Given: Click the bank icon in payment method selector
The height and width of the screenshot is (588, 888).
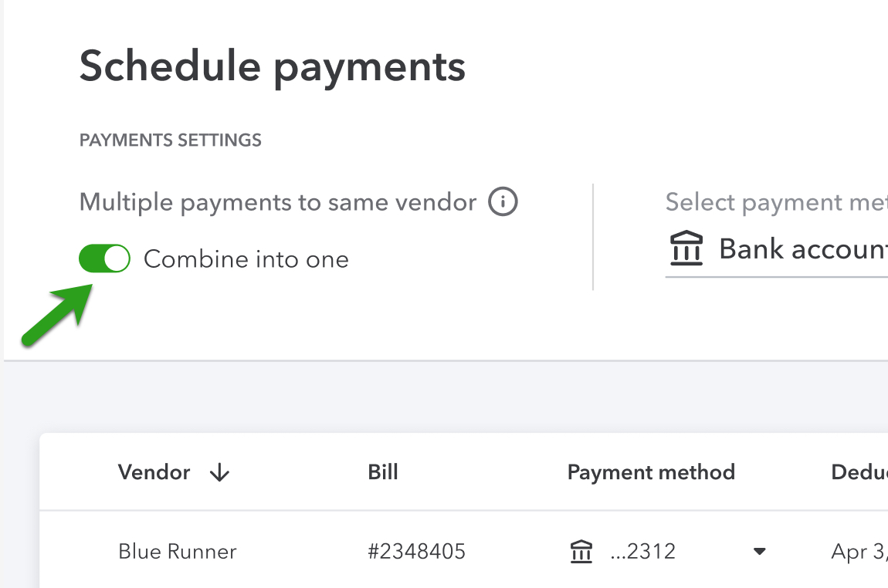Looking at the screenshot, I should point(686,249).
